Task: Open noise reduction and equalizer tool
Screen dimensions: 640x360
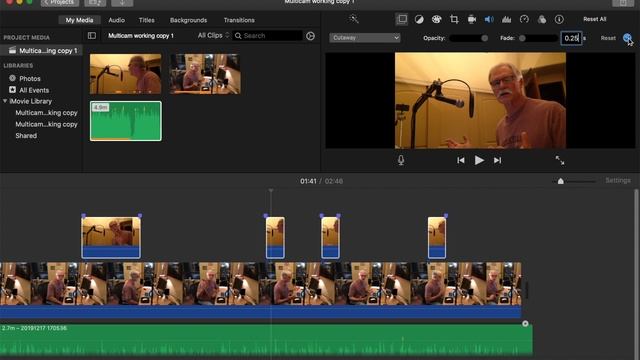Action: [507, 19]
